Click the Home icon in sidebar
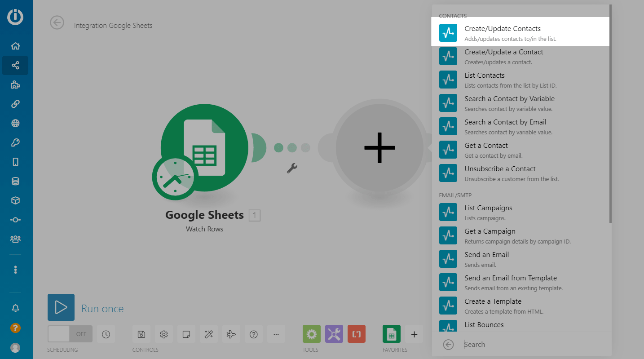Image resolution: width=644 pixels, height=359 pixels. tap(15, 46)
